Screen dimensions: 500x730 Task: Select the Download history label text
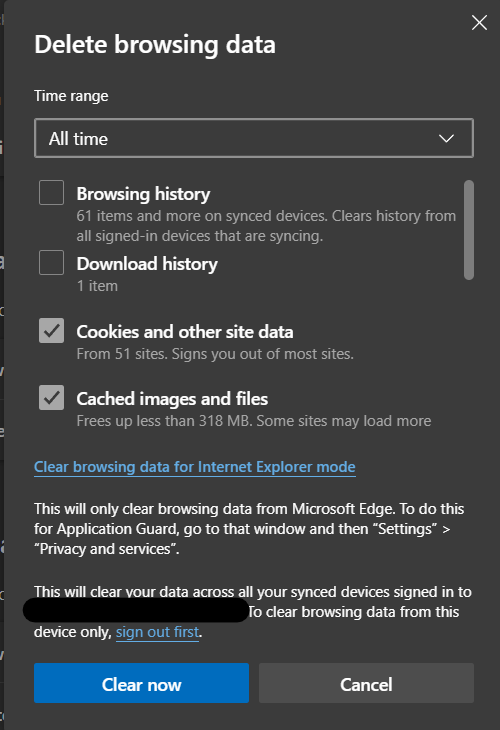(147, 264)
